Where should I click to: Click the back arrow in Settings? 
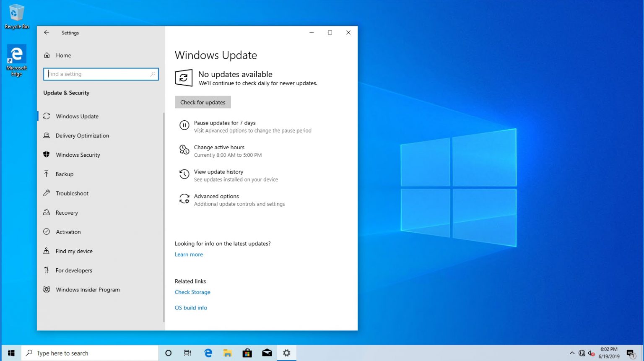coord(47,32)
